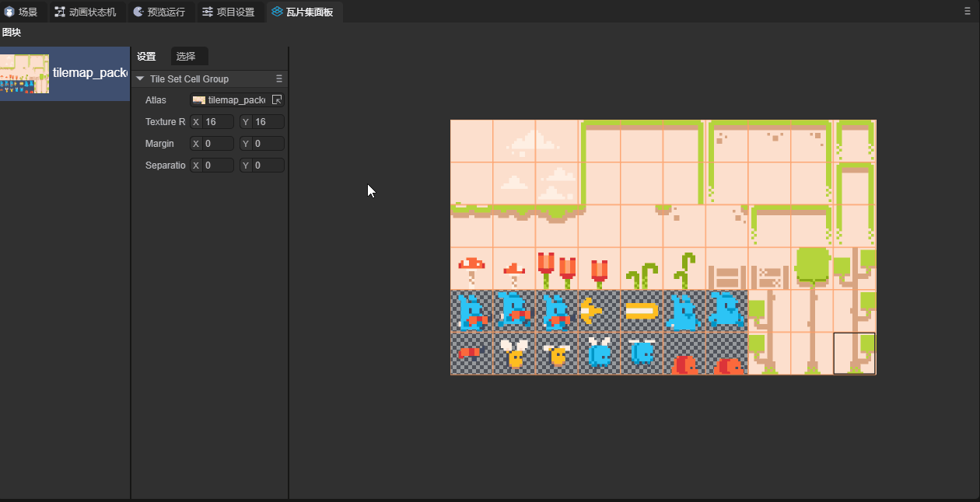
Task: Open the 动画状态机 tab
Action: [x=86, y=12]
